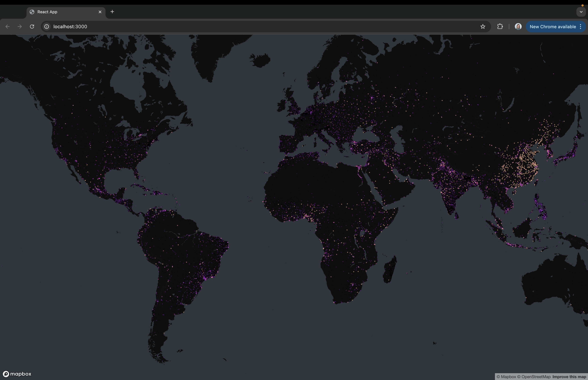Expand the New Chrome available update options

(581, 26)
